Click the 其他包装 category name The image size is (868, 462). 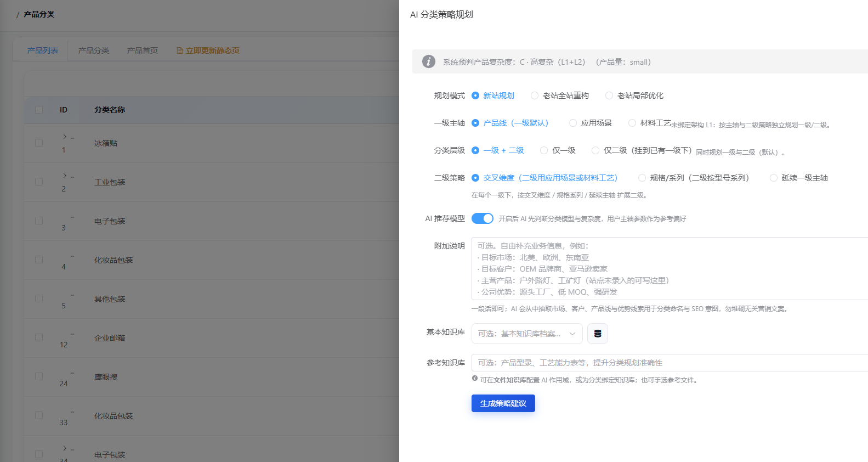tap(110, 299)
